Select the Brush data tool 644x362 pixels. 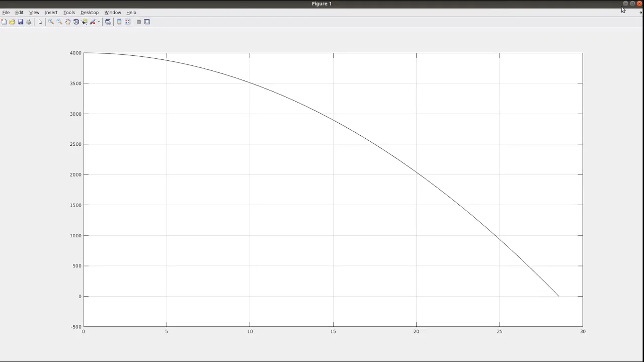pos(93,22)
